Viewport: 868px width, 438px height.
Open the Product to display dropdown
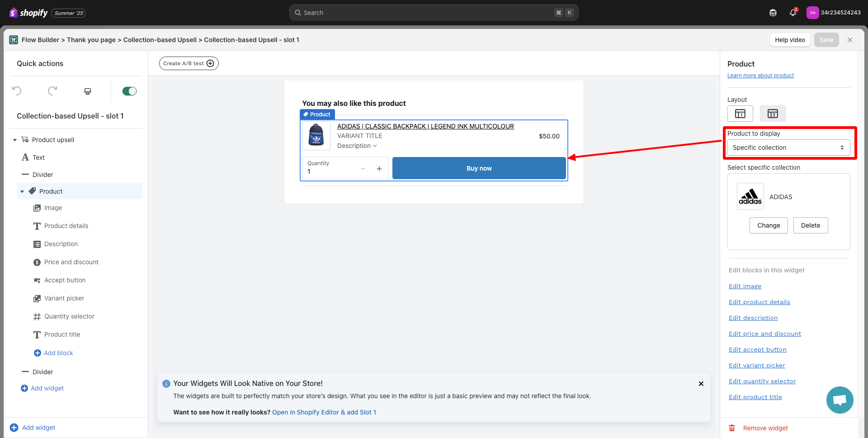[788, 148]
